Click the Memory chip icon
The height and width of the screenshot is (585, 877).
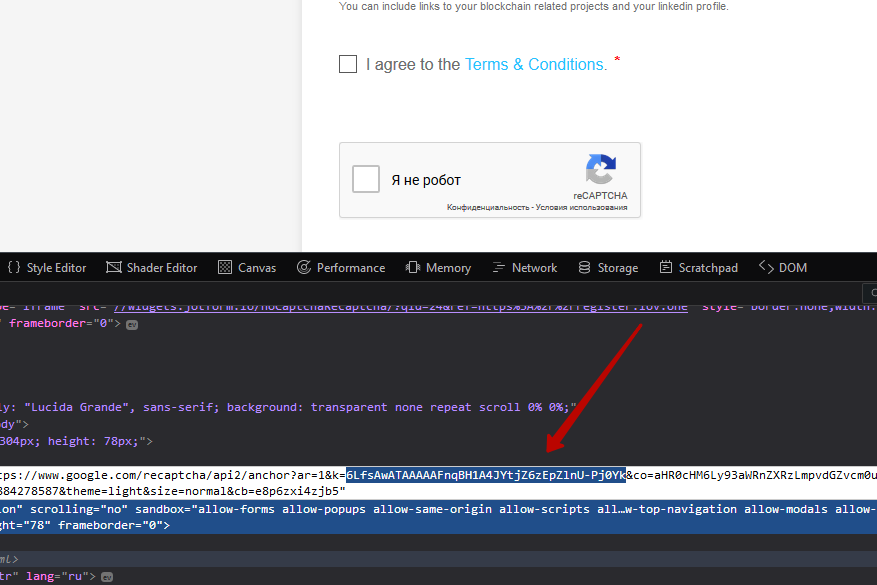point(413,267)
